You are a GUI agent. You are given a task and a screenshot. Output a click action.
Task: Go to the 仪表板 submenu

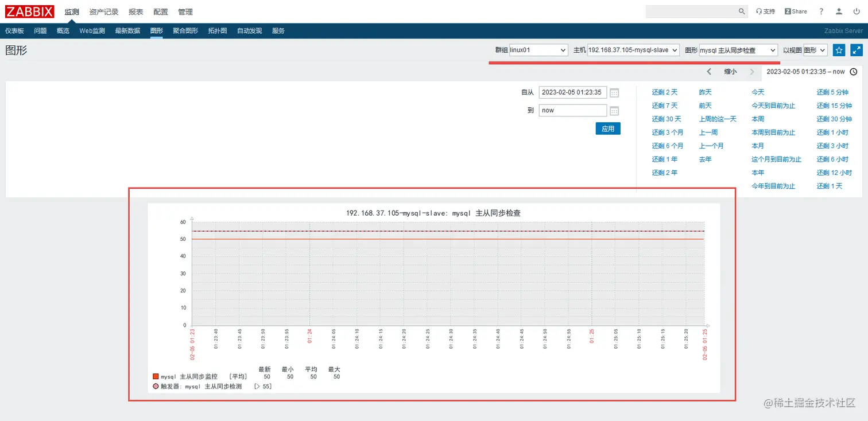click(x=14, y=31)
